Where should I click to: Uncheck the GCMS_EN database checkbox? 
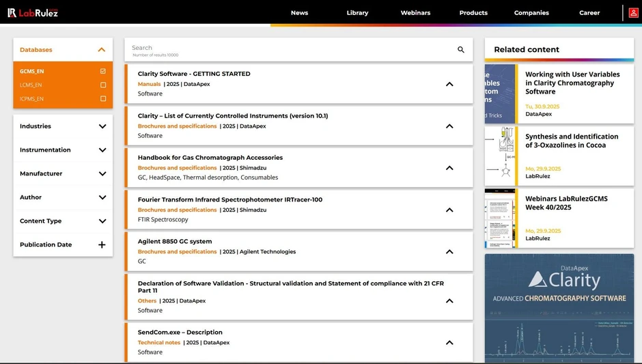103,71
